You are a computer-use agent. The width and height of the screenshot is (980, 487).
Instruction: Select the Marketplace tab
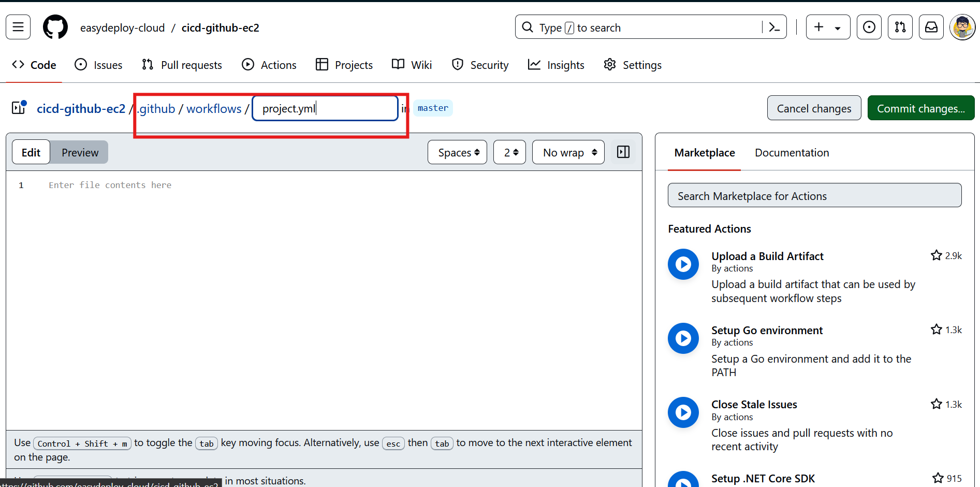(705, 153)
